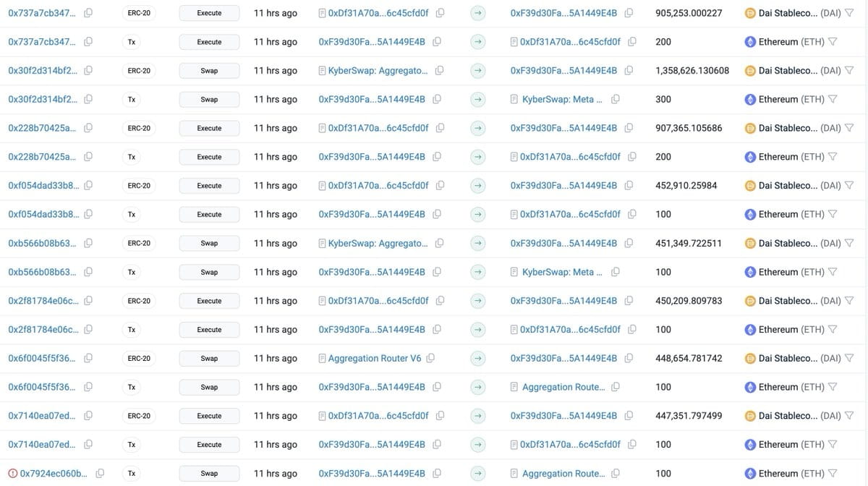868x486 pixels.
Task: Click the Tx tag on 0xf054dad33b8 row
Action: (x=131, y=214)
